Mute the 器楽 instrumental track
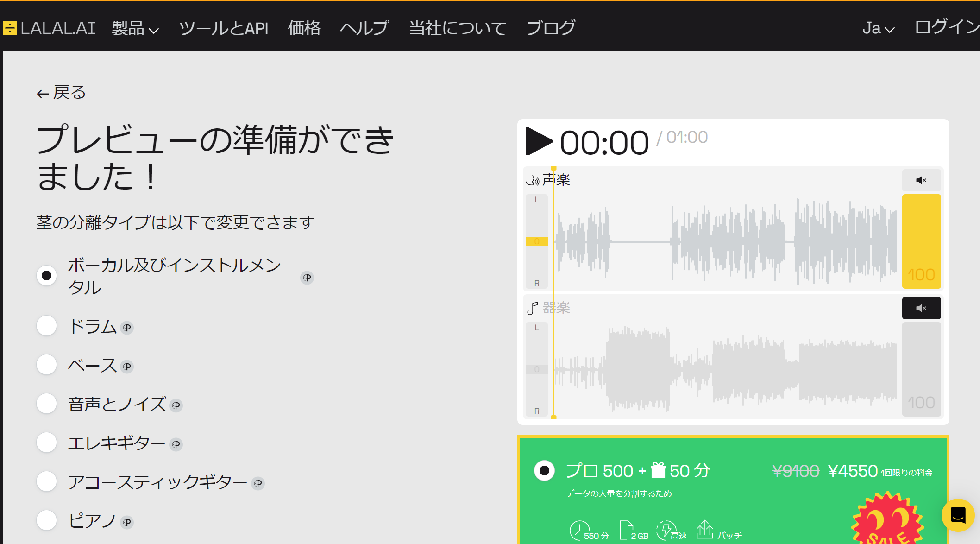This screenshot has width=980, height=544. click(921, 308)
